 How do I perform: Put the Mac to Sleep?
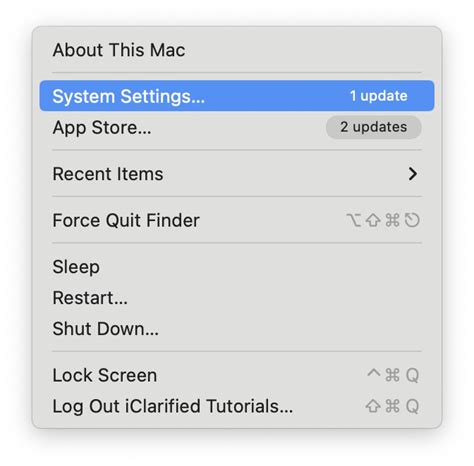point(237,267)
